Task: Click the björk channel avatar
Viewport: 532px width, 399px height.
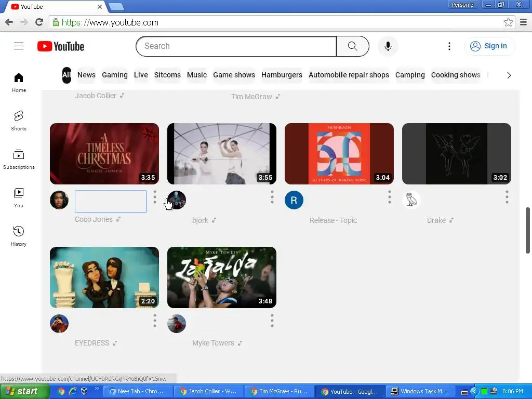Action: [x=177, y=200]
